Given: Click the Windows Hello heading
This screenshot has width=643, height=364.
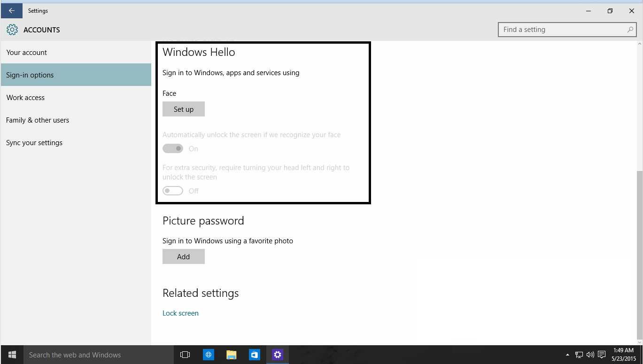Looking at the screenshot, I should tap(199, 52).
